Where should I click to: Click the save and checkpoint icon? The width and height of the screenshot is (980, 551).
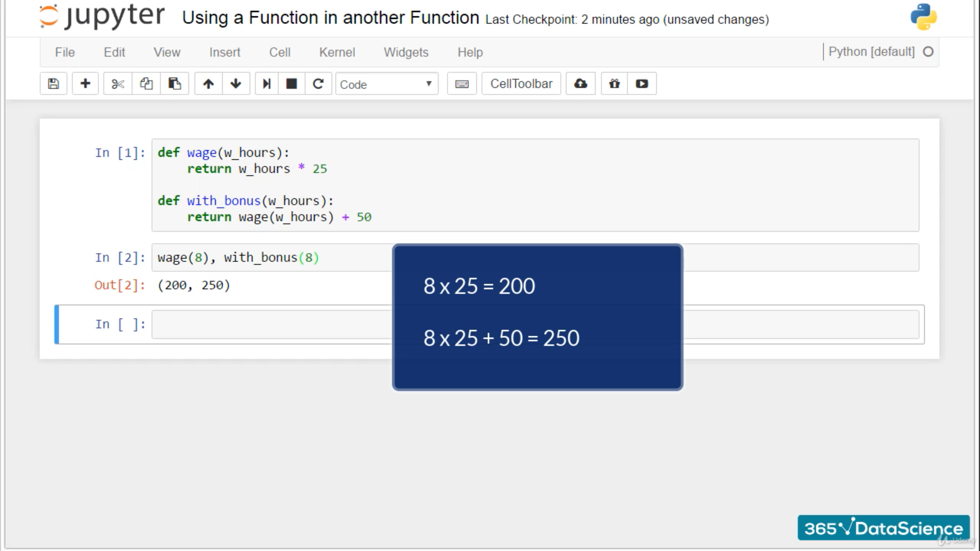click(x=54, y=84)
